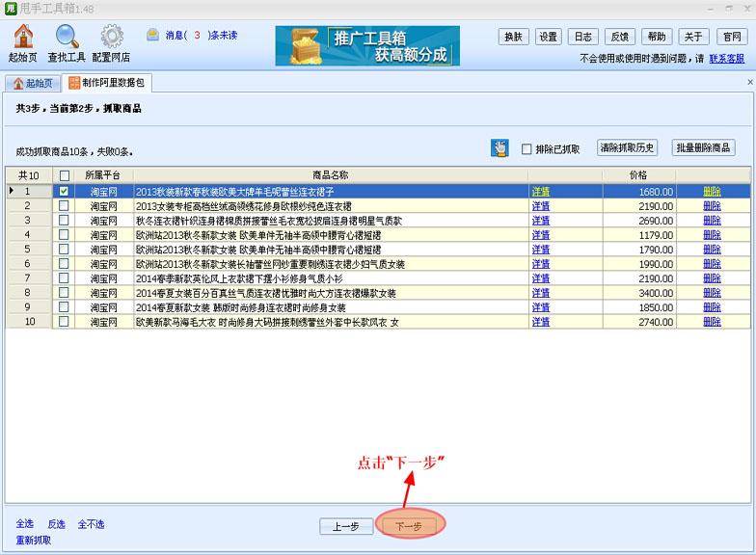
Task: Toggle the select-all checkbox in table header
Action: [x=64, y=175]
